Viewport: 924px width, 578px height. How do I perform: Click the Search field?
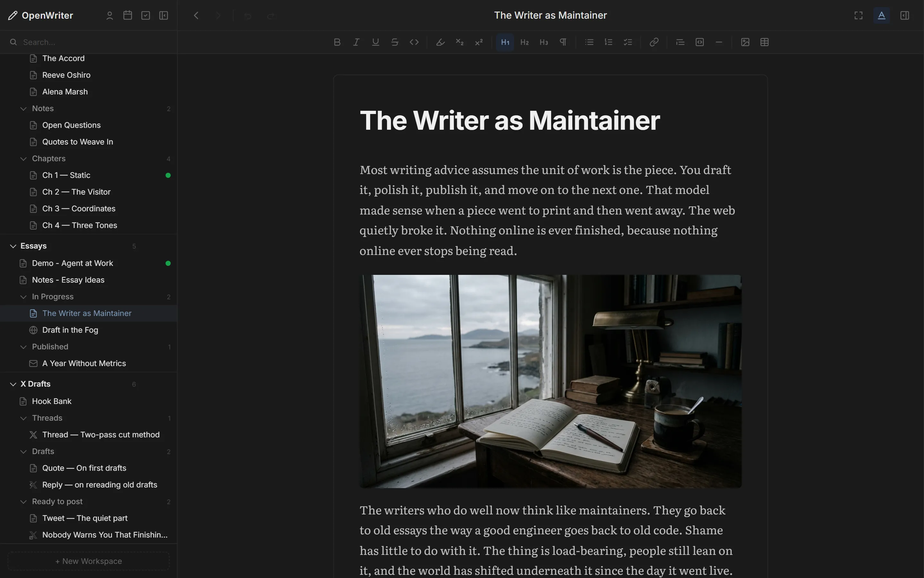pyautogui.click(x=89, y=42)
